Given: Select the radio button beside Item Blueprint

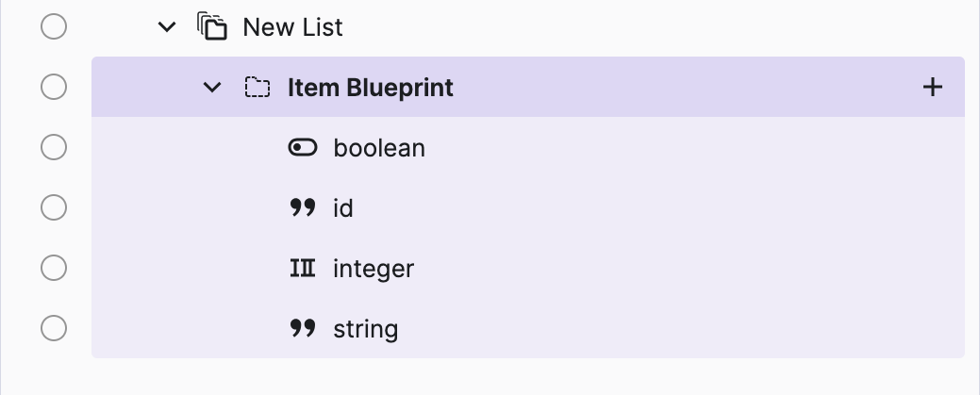Looking at the screenshot, I should (x=54, y=88).
